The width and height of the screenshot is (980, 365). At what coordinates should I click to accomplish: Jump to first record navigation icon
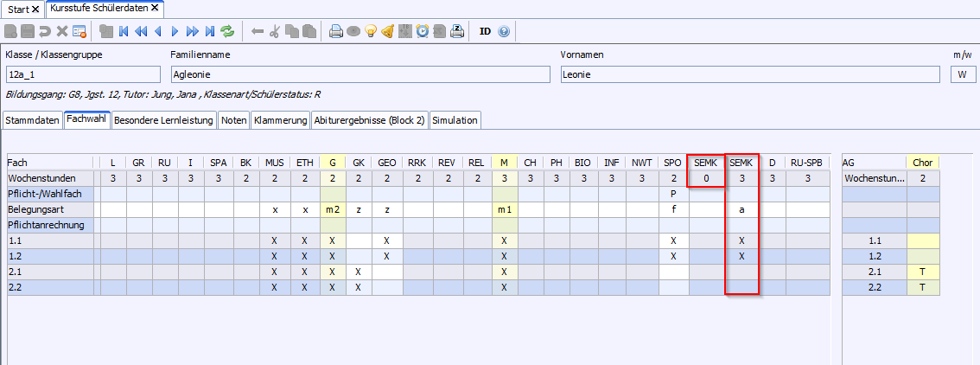(124, 31)
